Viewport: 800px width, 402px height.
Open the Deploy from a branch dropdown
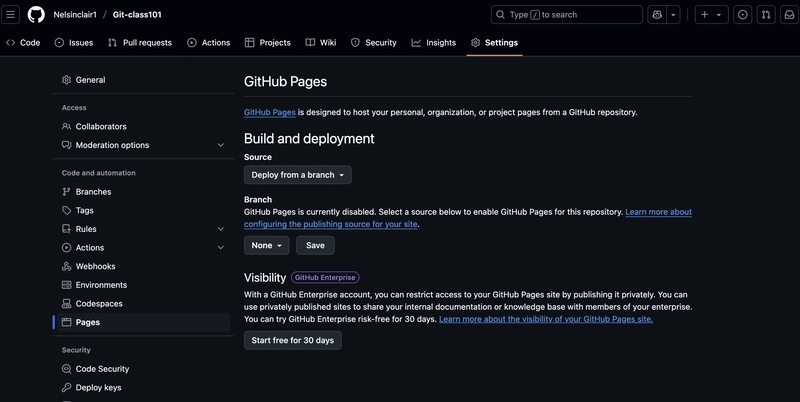tap(297, 175)
